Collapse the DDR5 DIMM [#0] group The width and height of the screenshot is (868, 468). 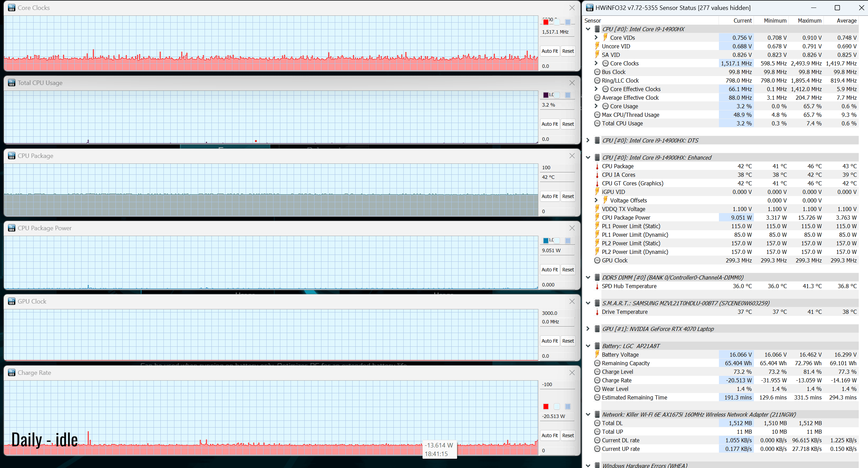588,278
